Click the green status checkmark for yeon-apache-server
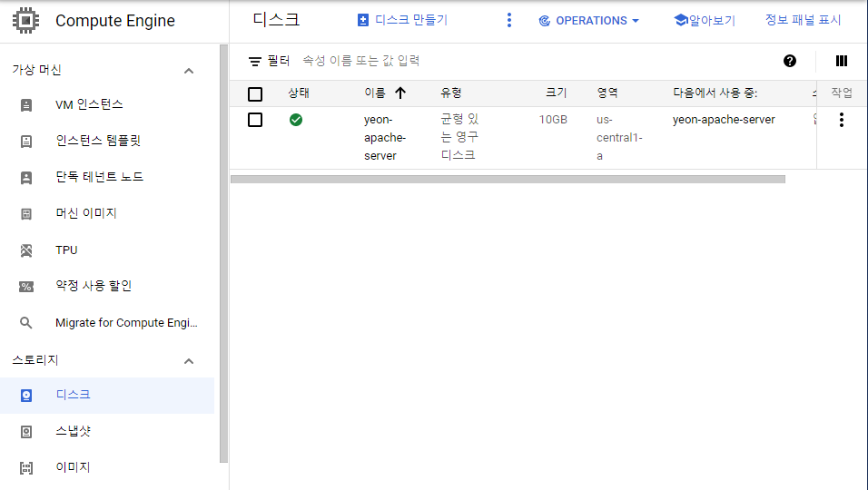This screenshot has height=490, width=868. [x=296, y=120]
